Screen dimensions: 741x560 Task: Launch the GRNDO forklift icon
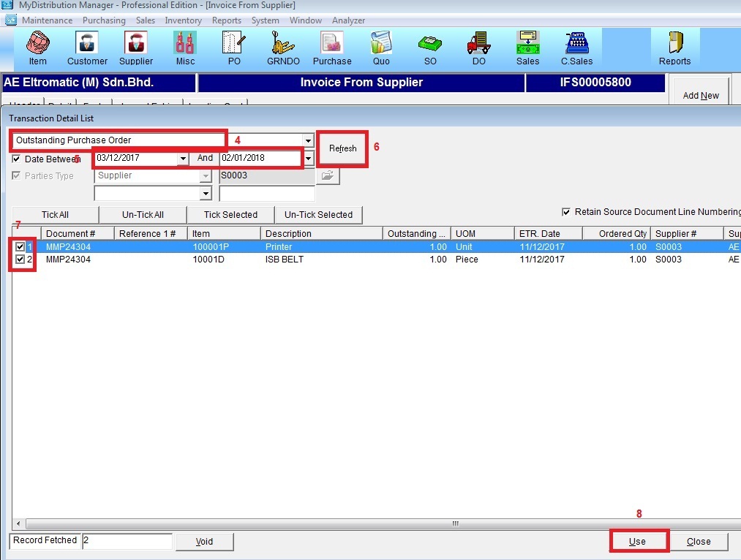pos(282,48)
